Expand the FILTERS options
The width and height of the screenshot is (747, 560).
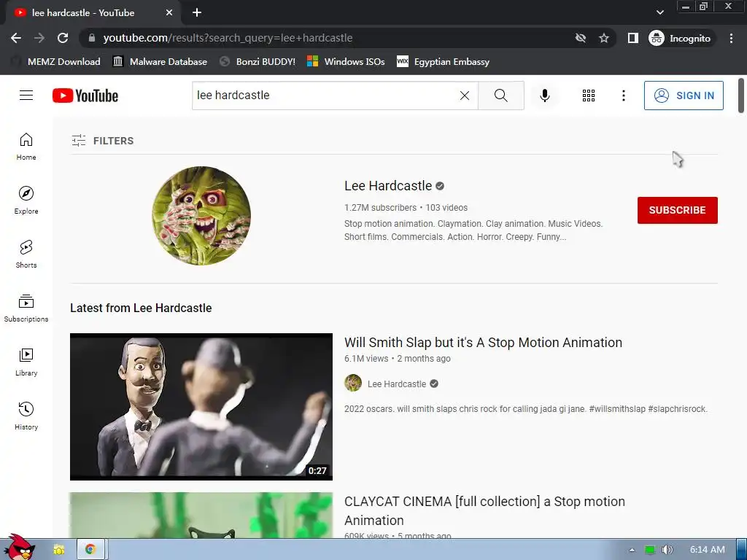[103, 141]
